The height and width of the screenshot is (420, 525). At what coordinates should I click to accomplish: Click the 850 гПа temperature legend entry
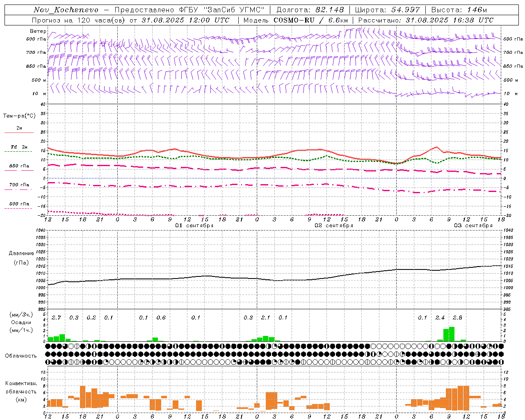click(19, 166)
